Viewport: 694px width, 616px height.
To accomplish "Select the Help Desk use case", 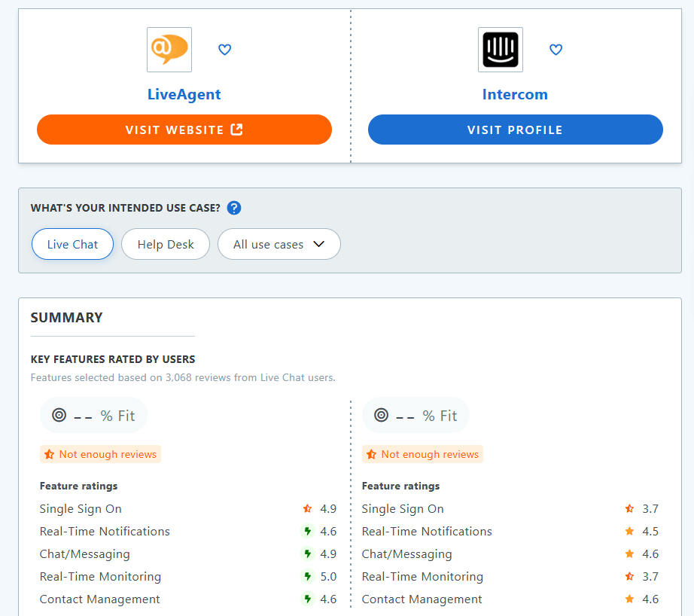I will click(165, 244).
